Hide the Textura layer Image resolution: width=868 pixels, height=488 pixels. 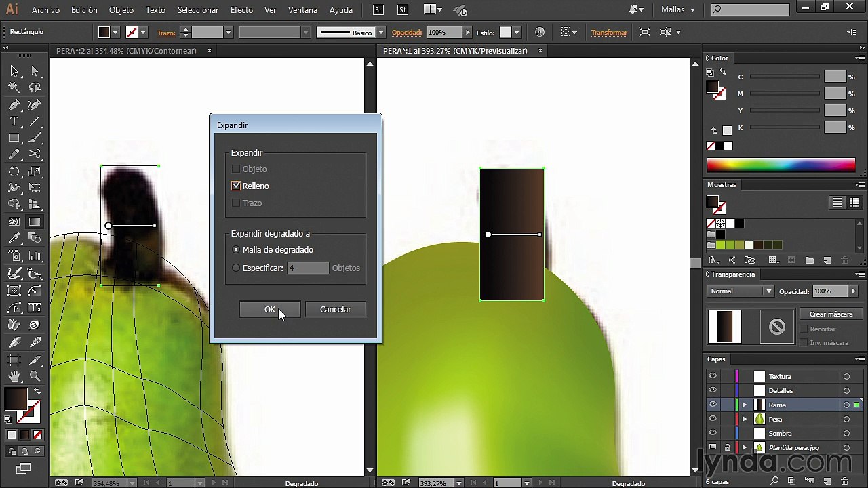point(712,376)
